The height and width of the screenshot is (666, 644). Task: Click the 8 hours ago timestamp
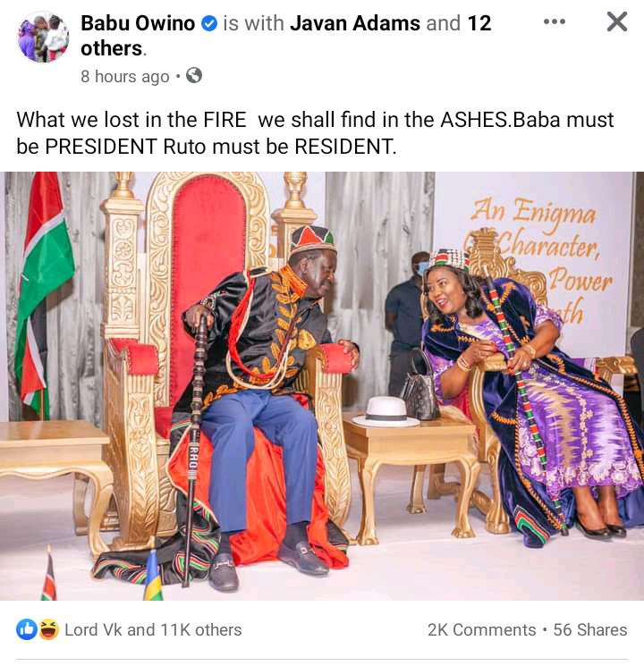coord(125,77)
